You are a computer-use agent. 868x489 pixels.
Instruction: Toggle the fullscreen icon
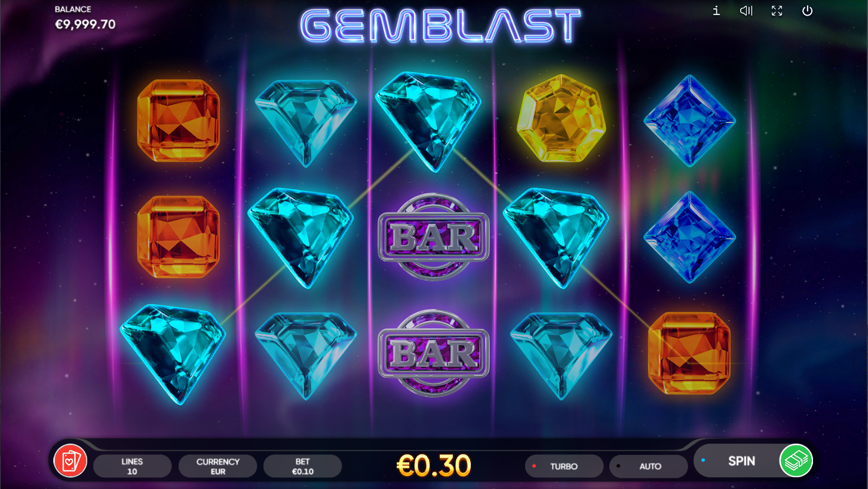(777, 11)
